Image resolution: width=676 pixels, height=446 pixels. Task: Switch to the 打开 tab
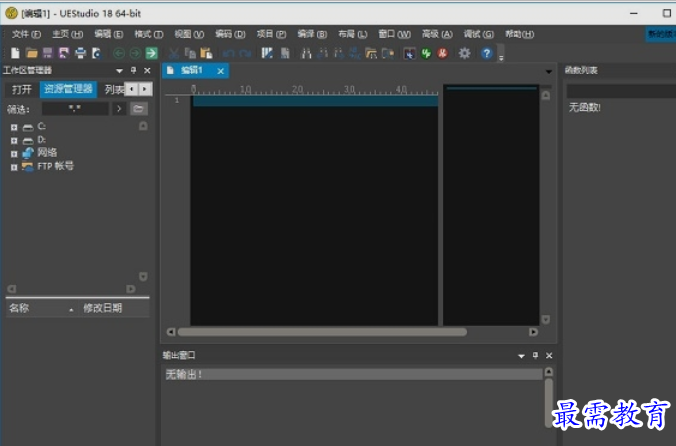(22, 89)
